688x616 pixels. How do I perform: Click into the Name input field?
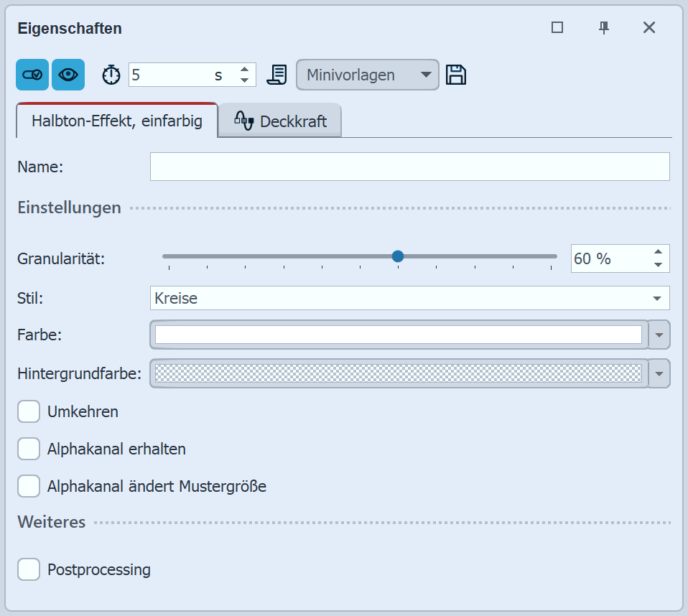[x=409, y=167]
